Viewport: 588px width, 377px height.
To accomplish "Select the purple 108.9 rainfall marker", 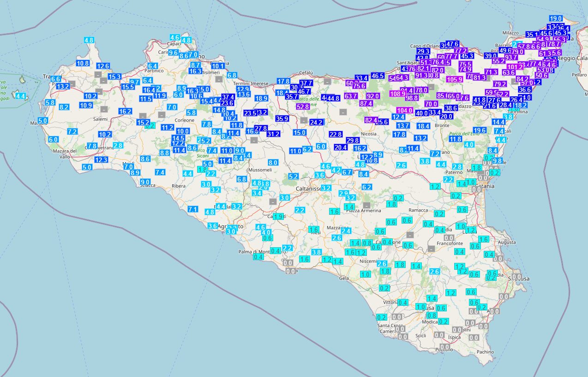I will [x=396, y=94].
